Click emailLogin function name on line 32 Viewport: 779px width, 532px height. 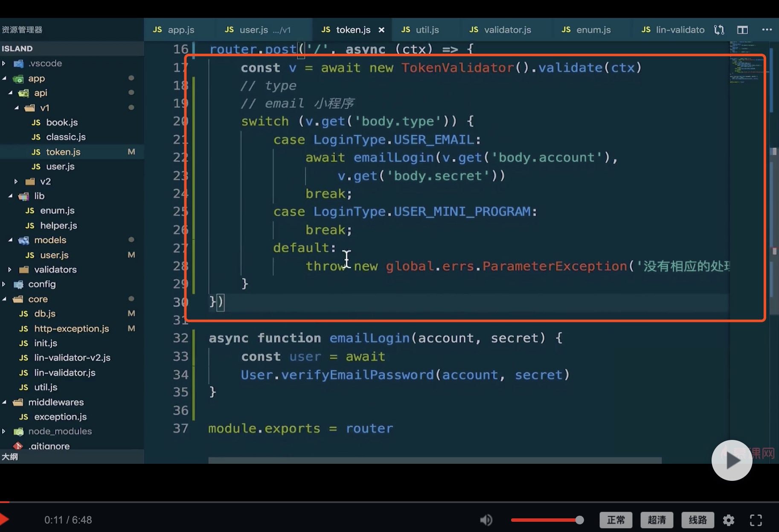[369, 338]
